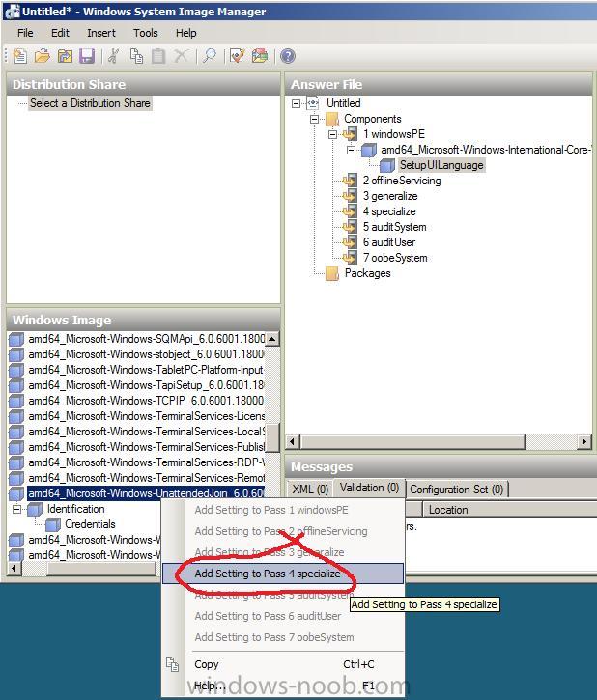Image resolution: width=597 pixels, height=700 pixels.
Task: Click the Close Answer File toolbar icon
Action: tap(65, 56)
